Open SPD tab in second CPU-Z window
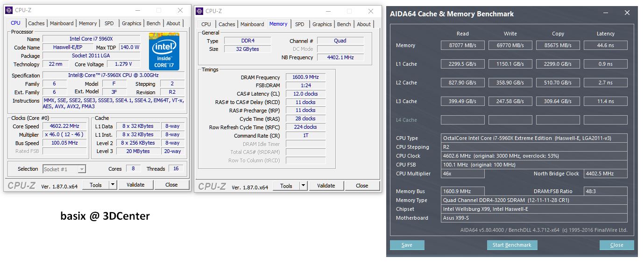644x264 pixels. pos(300,24)
